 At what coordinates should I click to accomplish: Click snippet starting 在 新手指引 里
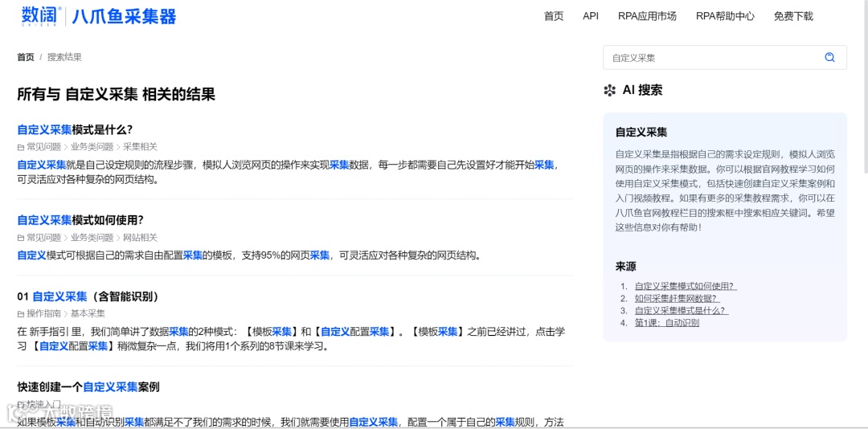tap(291, 339)
